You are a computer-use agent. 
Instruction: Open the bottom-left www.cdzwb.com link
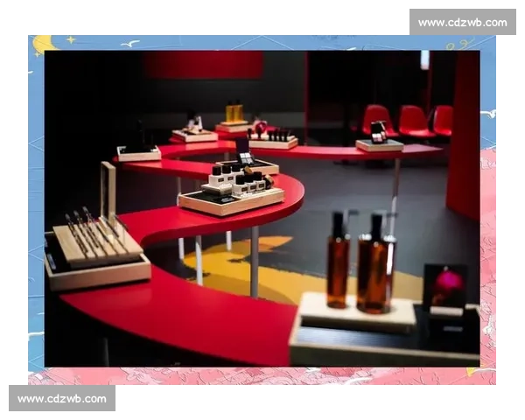[x=62, y=399]
